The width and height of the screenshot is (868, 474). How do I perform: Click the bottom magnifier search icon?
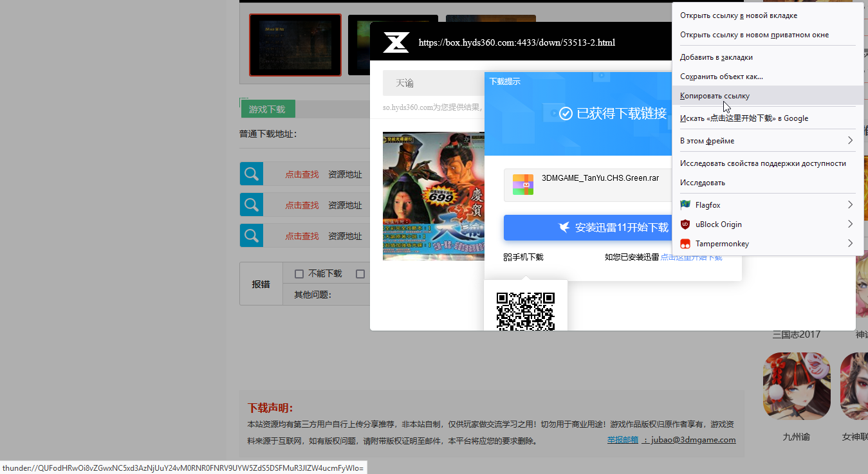click(x=252, y=235)
